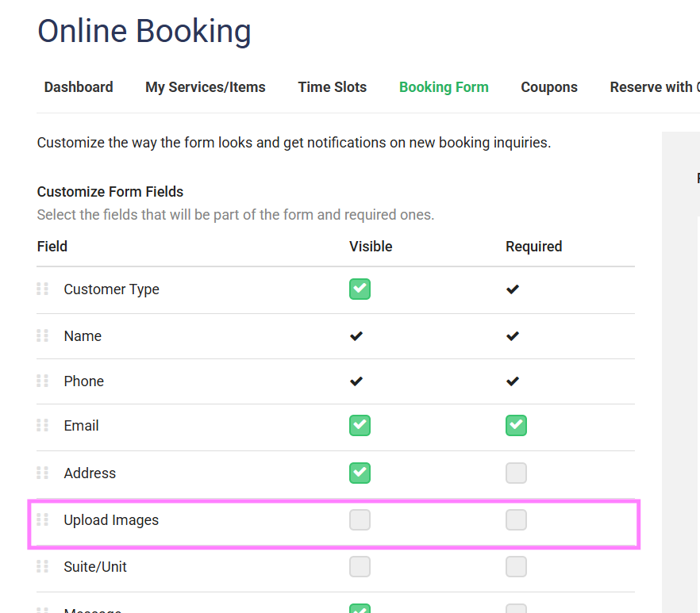Click the drag handle beside Name
The height and width of the screenshot is (613, 700).
point(43,335)
